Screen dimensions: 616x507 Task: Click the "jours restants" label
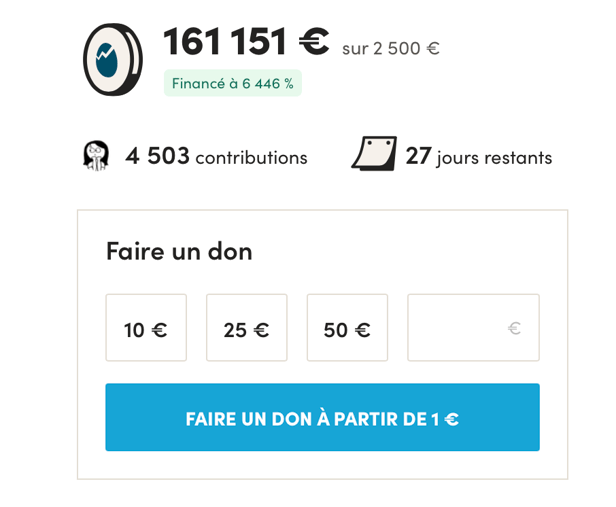(494, 157)
